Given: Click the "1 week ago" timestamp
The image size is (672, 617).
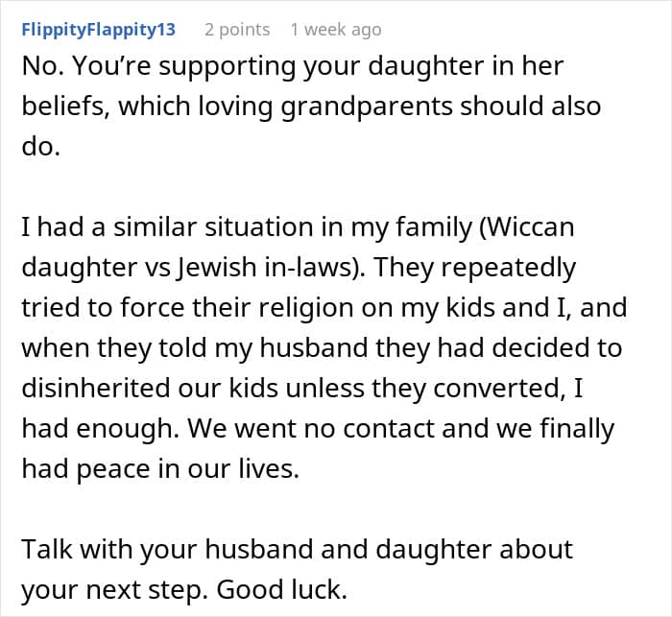Looking at the screenshot, I should pos(335,29).
